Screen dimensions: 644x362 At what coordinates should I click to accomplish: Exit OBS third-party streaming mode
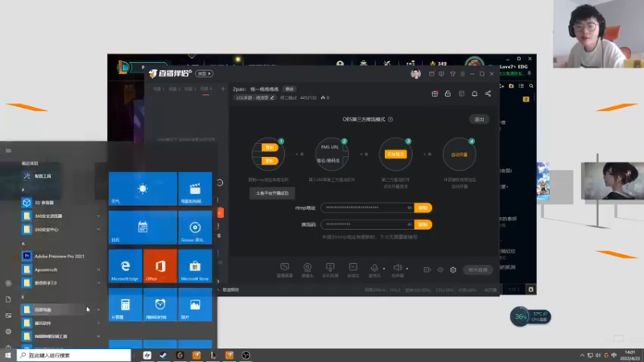(x=479, y=119)
